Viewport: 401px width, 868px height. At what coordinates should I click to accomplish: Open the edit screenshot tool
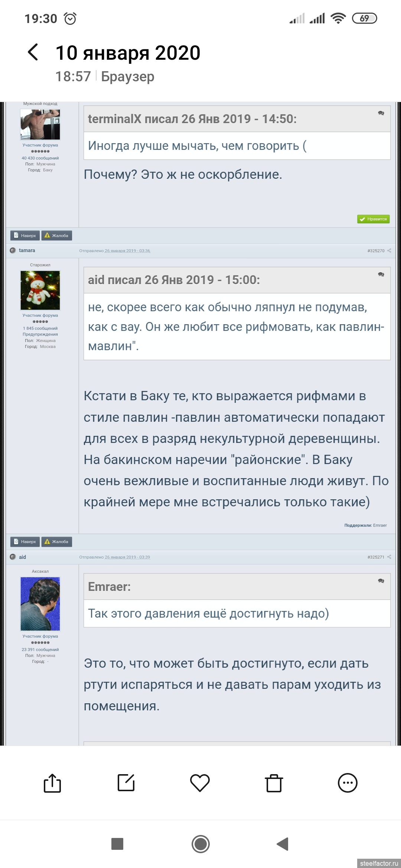point(126,783)
